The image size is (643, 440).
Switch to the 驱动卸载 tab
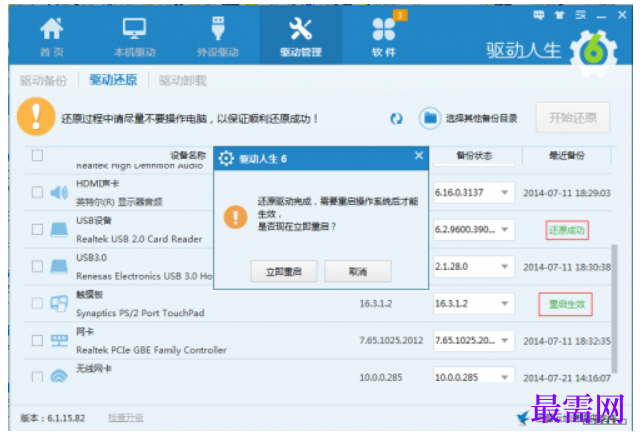(x=183, y=80)
